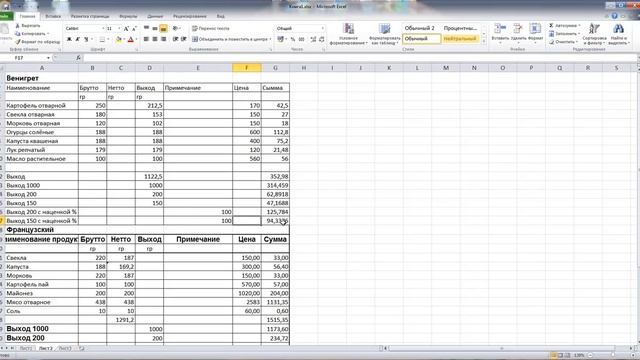Click the decrease font size icon
Image resolution: width=640 pixels, height=360 pixels.
pyautogui.click(x=134, y=29)
